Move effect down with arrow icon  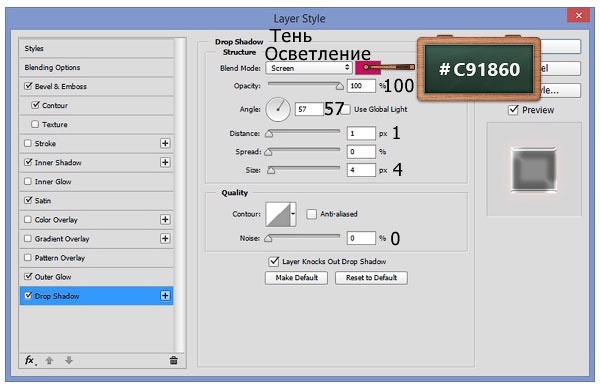[x=69, y=360]
